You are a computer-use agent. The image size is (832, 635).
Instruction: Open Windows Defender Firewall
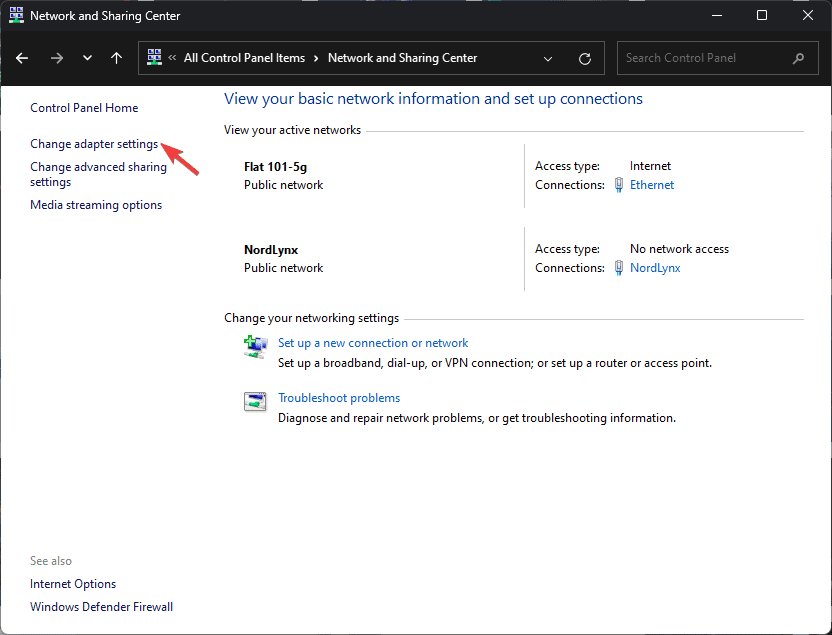[x=101, y=606]
